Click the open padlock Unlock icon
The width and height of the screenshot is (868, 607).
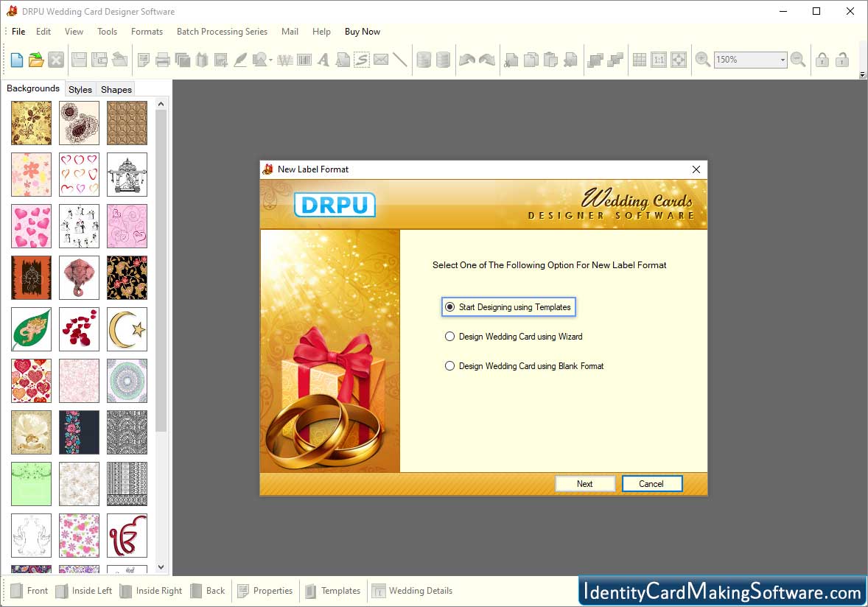coord(842,60)
